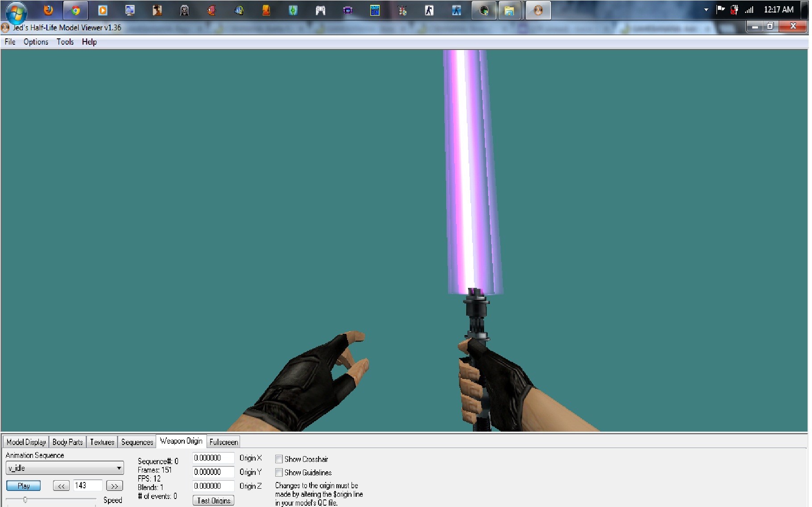Click the skull face taskbar icon
812x507 pixels.
coord(184,10)
